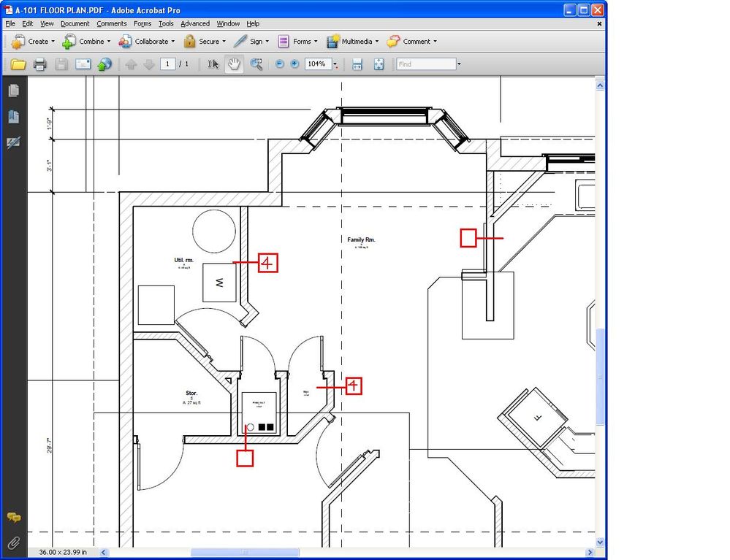
Task: Expand the Create button dropdown arrow
Action: [x=52, y=42]
